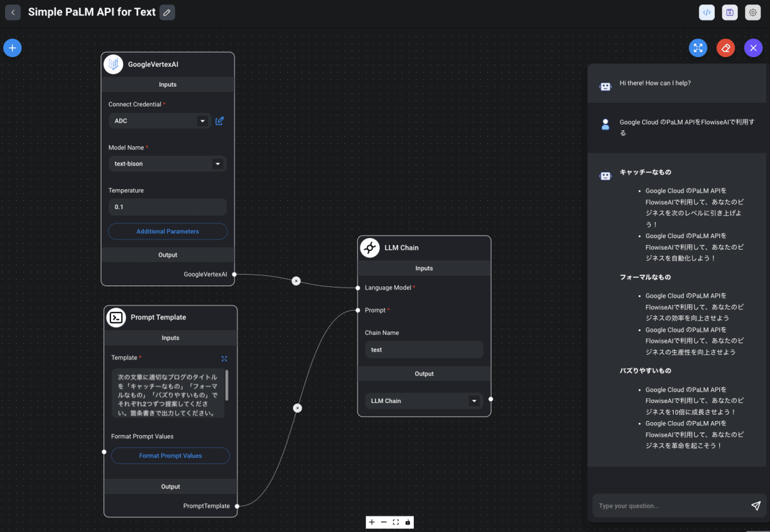
Task: Click the 'Hi there! How can I help?' message
Action: (655, 83)
